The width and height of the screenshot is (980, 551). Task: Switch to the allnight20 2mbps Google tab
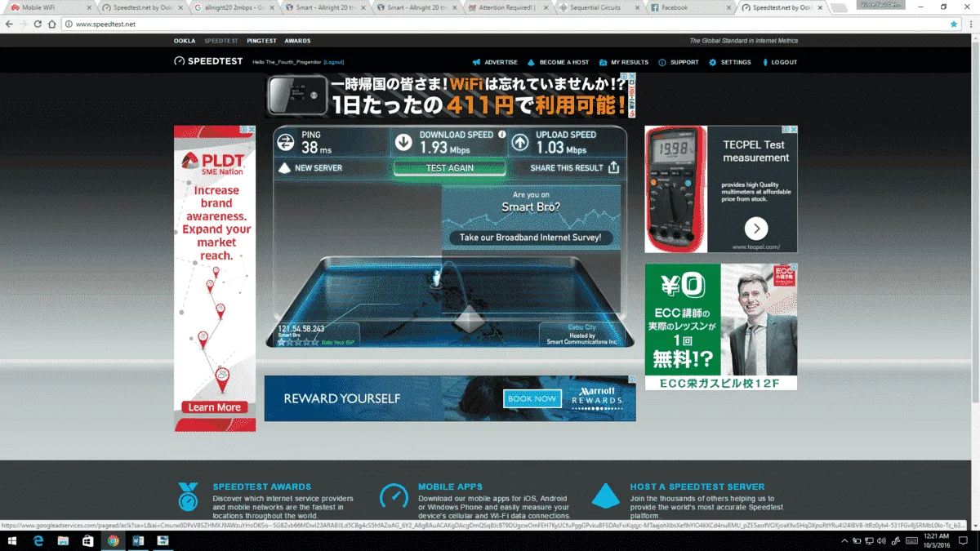coord(234,7)
